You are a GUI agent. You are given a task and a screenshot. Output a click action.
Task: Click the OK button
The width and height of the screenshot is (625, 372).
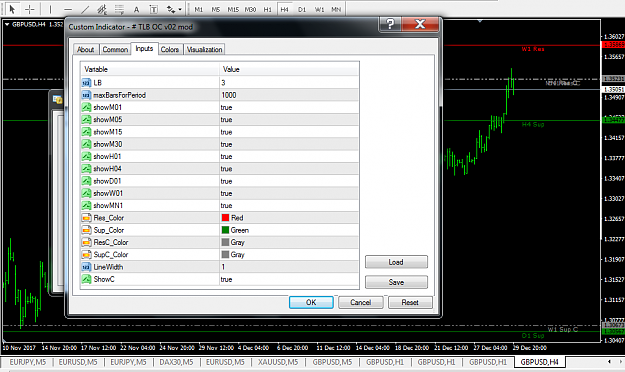[x=311, y=302]
